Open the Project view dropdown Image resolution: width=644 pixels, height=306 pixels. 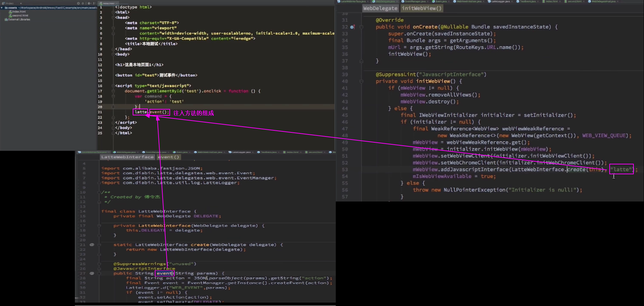coord(21,3)
